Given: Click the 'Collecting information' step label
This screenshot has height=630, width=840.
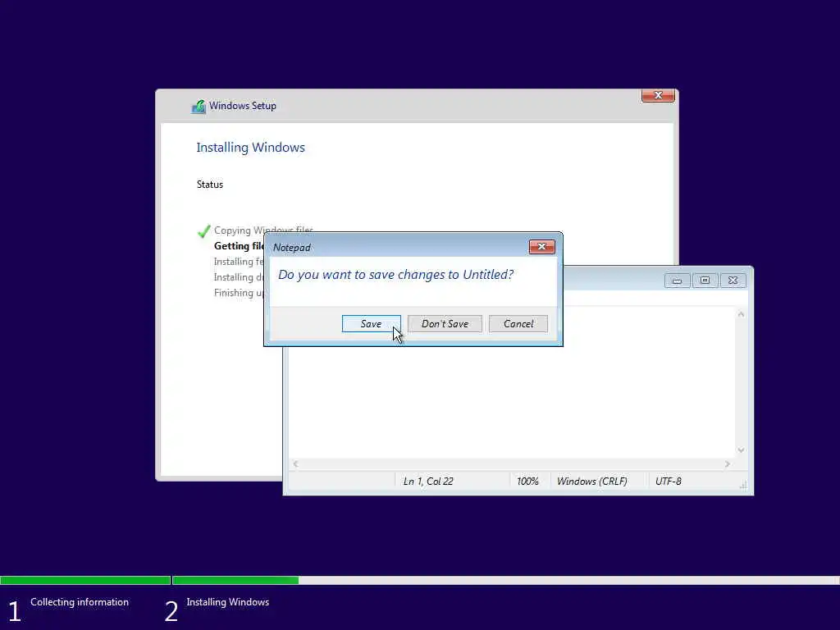Looking at the screenshot, I should pos(80,602).
